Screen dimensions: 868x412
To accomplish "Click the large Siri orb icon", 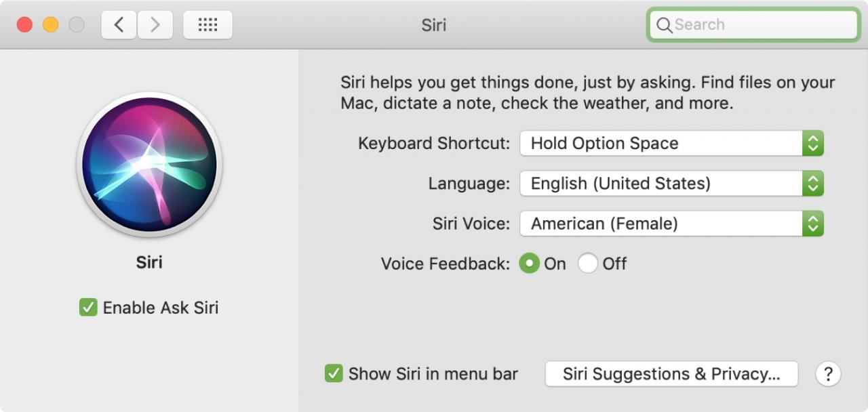I will [149, 164].
